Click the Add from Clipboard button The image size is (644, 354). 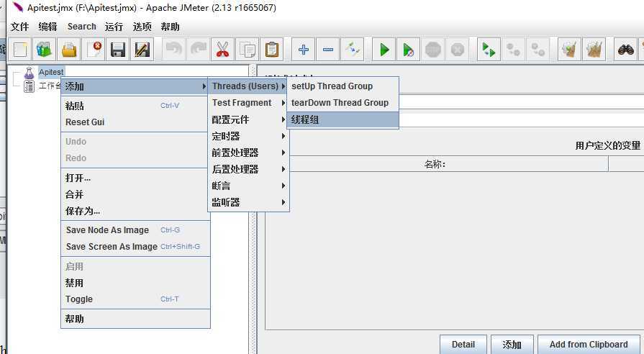click(x=589, y=345)
